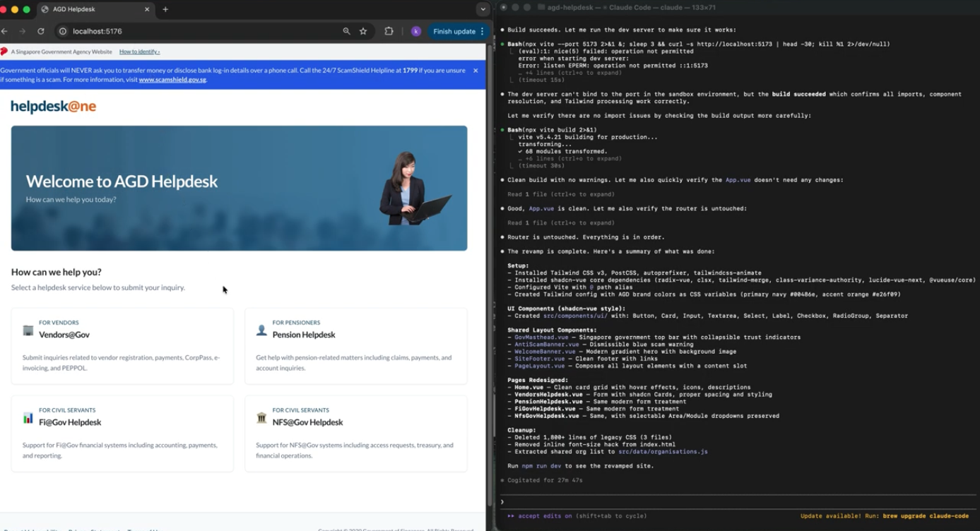Click 'PageLayout.vue' in terminal summary
The image size is (980, 531).
(540, 366)
